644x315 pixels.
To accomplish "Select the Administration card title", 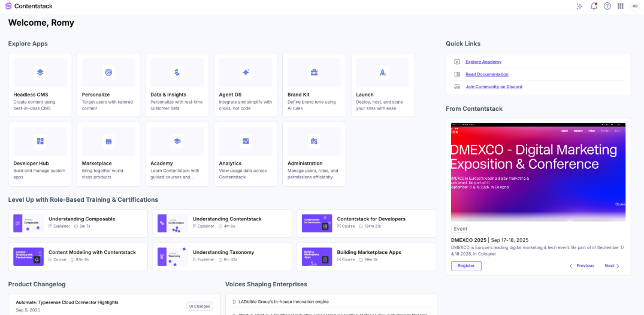I will [x=305, y=163].
